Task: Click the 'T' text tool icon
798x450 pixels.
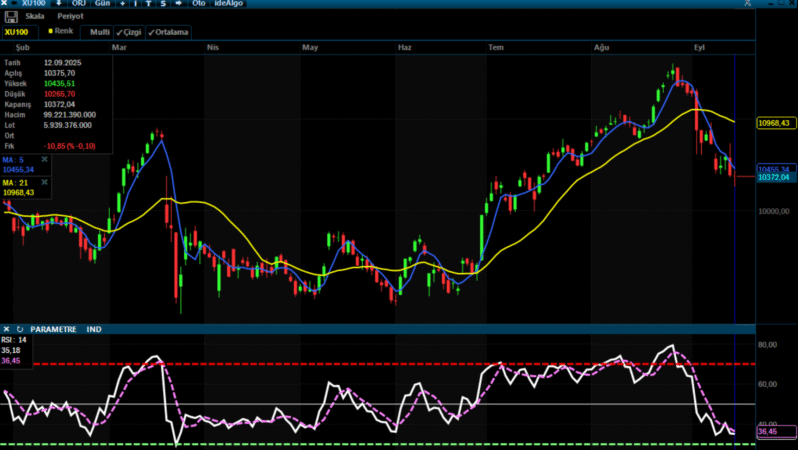Action: click(x=148, y=4)
